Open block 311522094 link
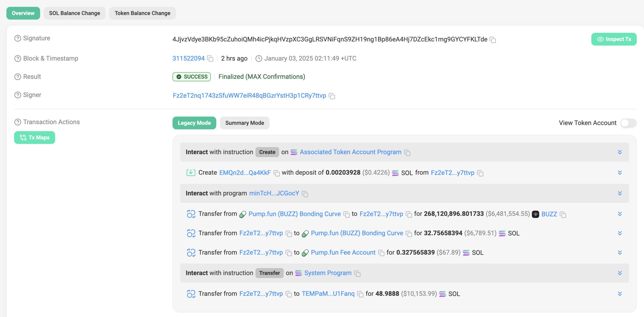644x317 pixels. pos(188,58)
